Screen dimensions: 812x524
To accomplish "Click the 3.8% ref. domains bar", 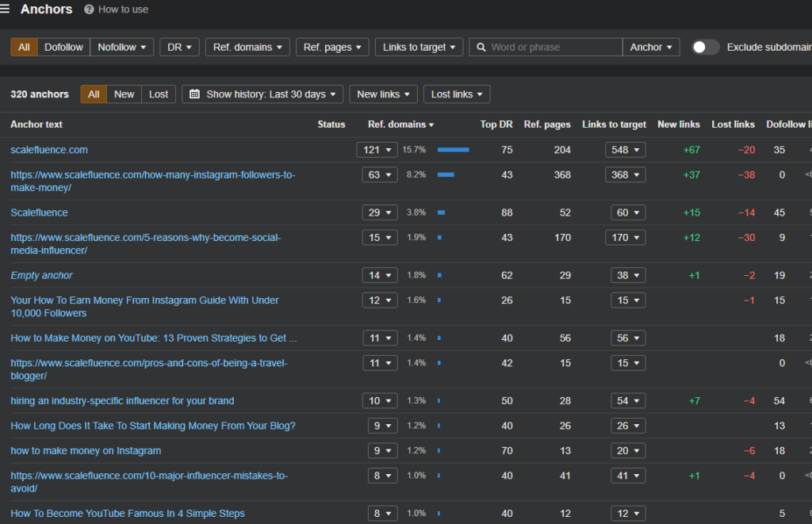I will [441, 212].
